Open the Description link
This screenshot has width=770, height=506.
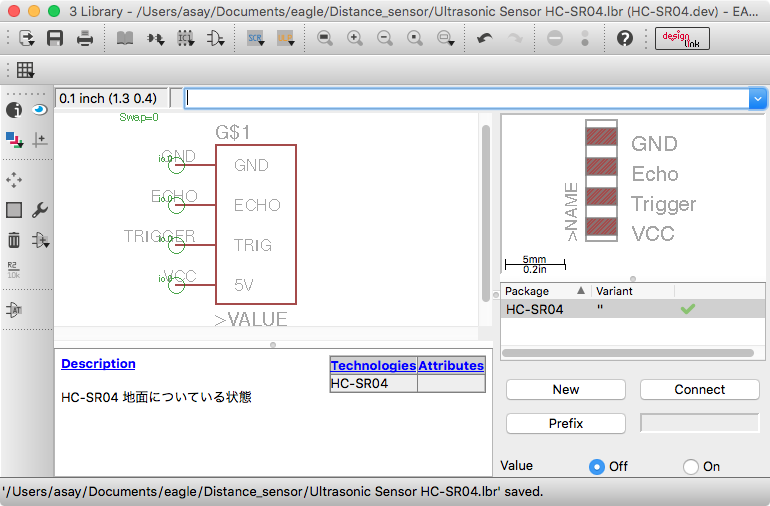(98, 364)
